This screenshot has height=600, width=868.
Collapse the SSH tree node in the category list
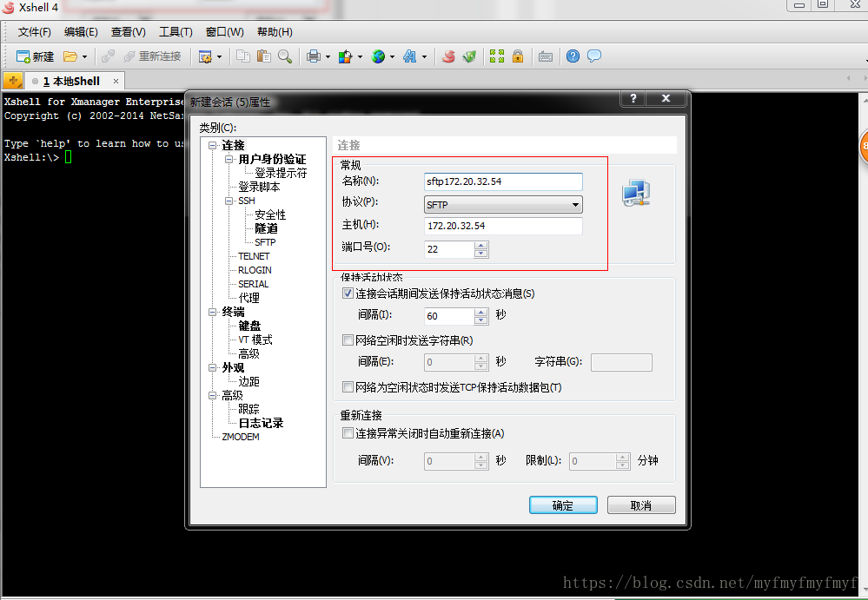point(227,201)
